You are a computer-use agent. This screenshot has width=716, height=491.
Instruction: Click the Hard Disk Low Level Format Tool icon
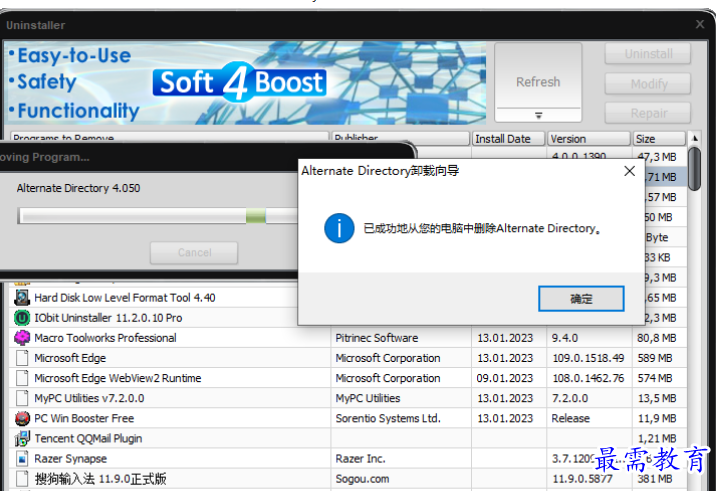pos(22,297)
